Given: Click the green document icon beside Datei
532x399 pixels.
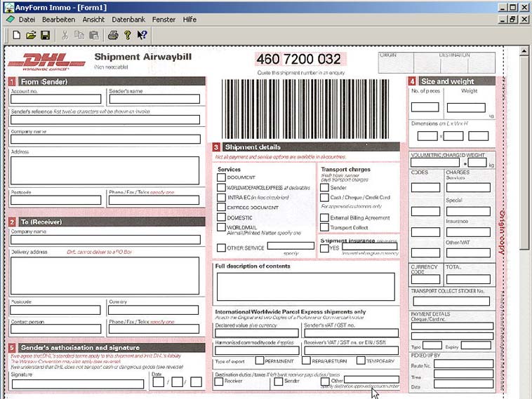Looking at the screenshot, I should coord(11,20).
